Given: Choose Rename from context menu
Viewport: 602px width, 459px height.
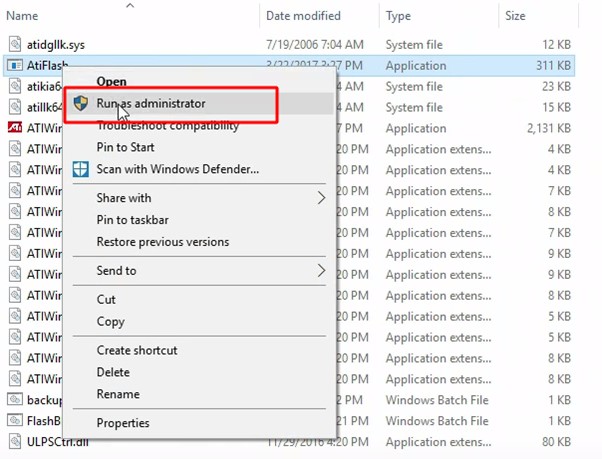Looking at the screenshot, I should pos(118,394).
